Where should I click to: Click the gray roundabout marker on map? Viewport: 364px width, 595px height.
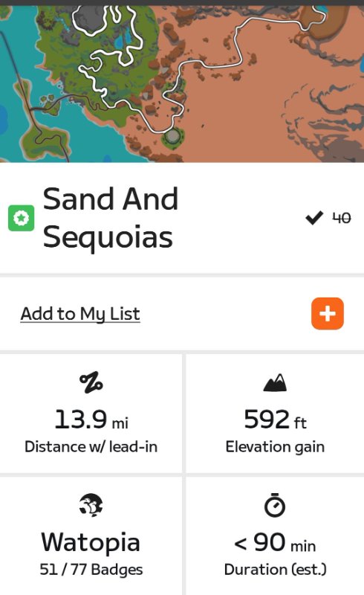coord(173,136)
